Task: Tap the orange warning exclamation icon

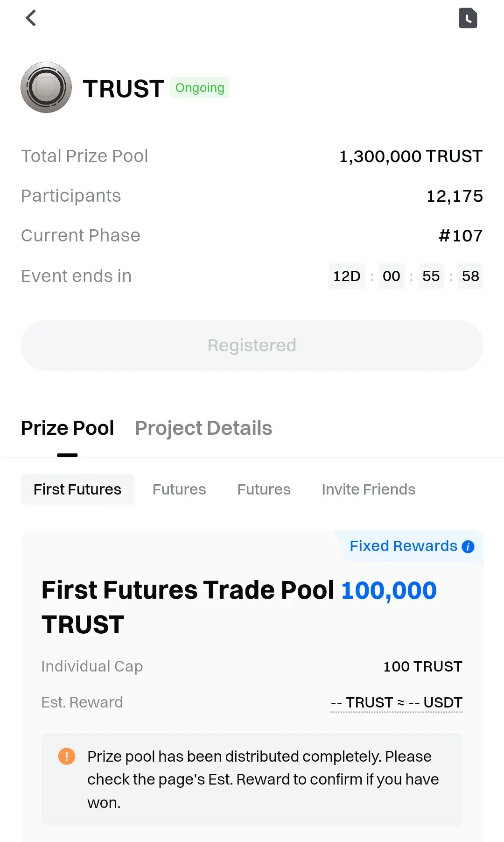Action: click(66, 756)
